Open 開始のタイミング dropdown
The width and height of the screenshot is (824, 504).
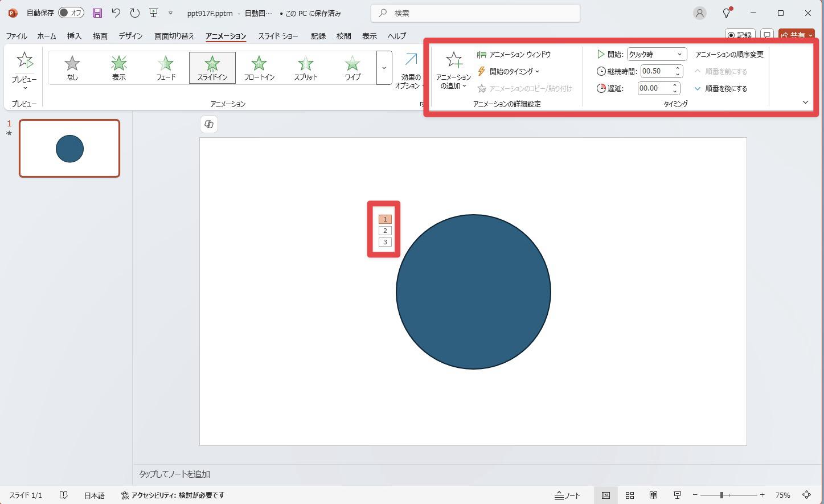click(x=508, y=71)
